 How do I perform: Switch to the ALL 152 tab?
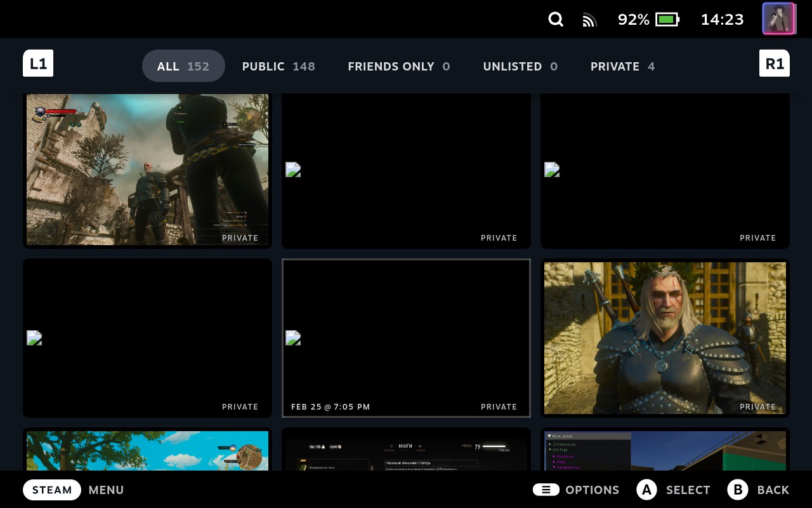183,66
